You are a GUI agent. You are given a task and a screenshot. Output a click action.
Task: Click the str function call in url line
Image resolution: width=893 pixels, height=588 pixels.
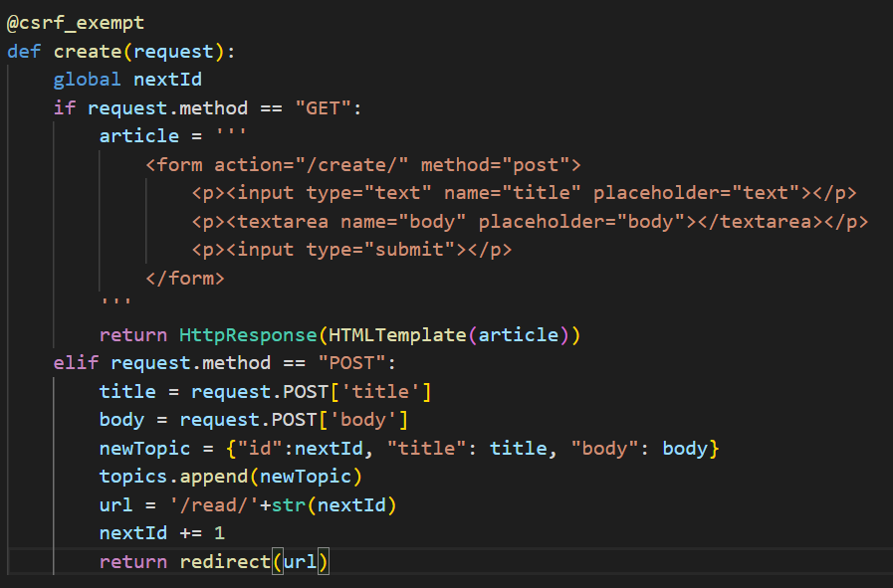(288, 504)
